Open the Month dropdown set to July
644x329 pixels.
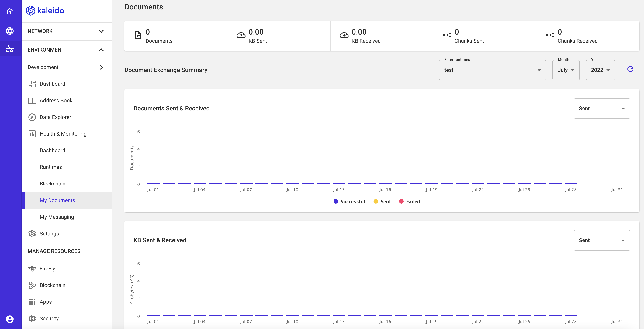pos(566,70)
